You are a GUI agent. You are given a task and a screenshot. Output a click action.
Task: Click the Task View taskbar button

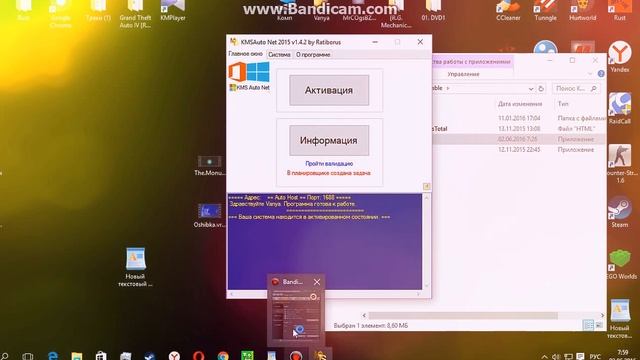[28, 356]
